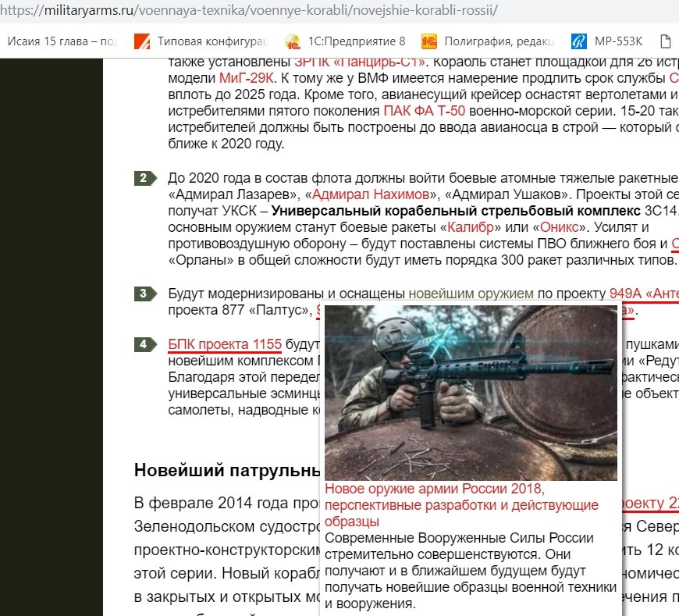Click list marker number 3
Viewport: 679px width, 616px height.
[x=144, y=294]
